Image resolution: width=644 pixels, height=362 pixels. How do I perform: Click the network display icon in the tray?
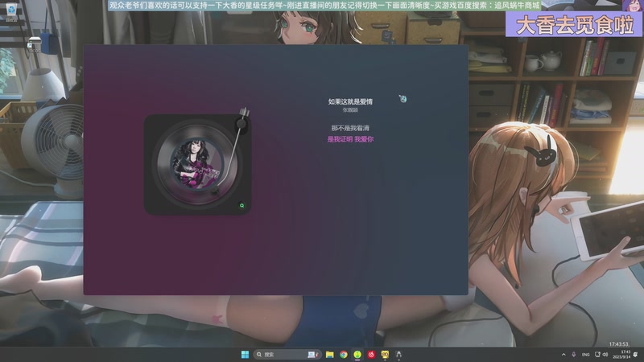[597, 355]
